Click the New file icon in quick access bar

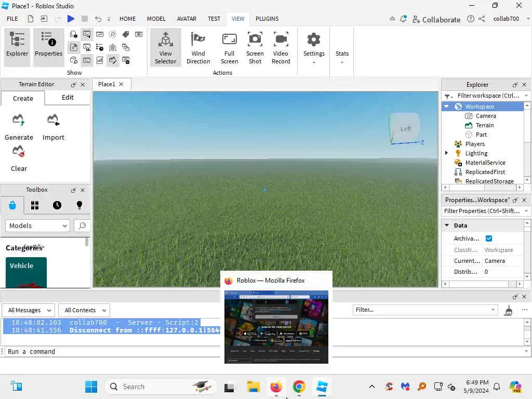(31, 19)
